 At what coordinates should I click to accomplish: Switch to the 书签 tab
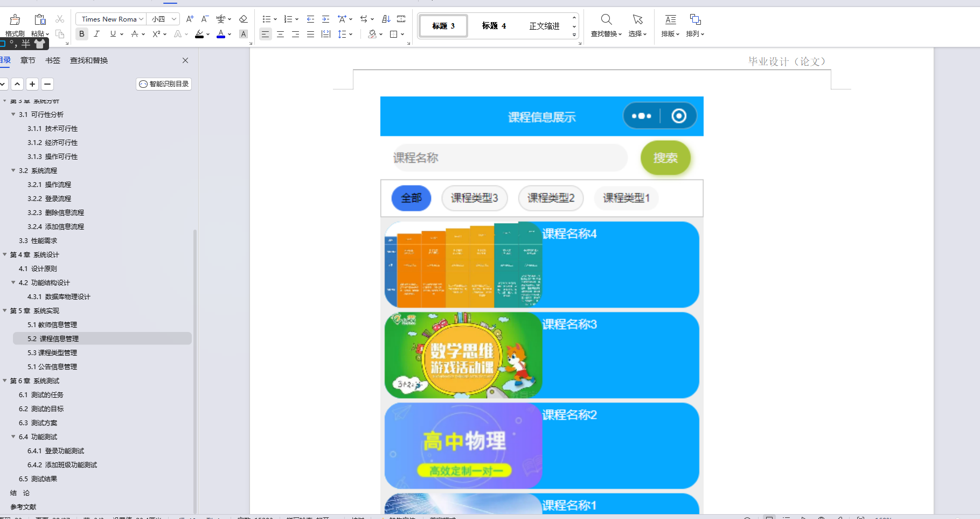click(52, 60)
